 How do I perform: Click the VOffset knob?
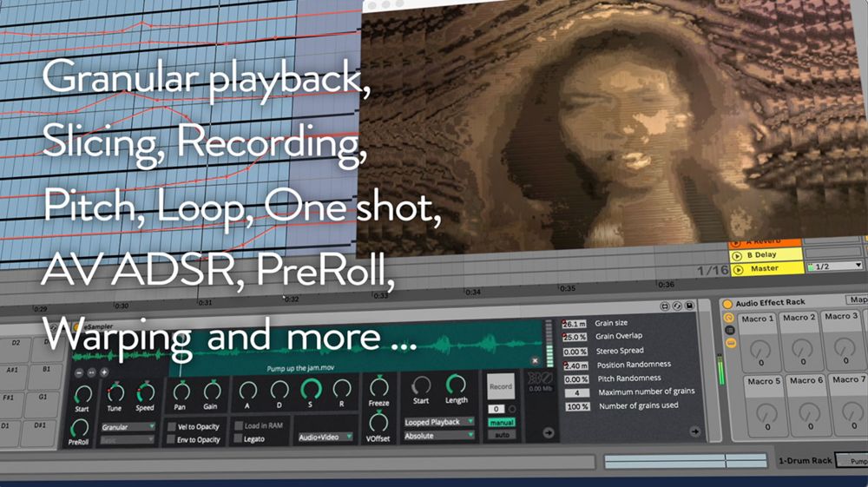pyautogui.click(x=378, y=422)
